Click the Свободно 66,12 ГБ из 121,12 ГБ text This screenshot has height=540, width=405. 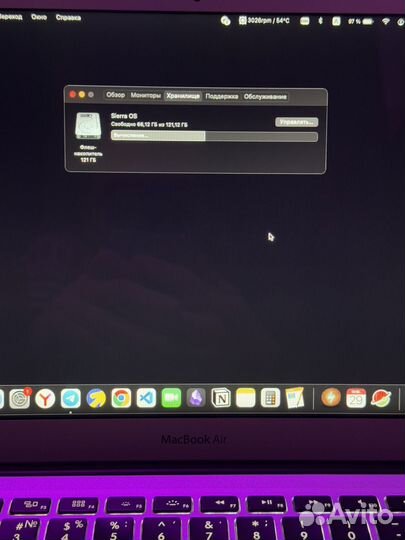pyautogui.click(x=149, y=124)
